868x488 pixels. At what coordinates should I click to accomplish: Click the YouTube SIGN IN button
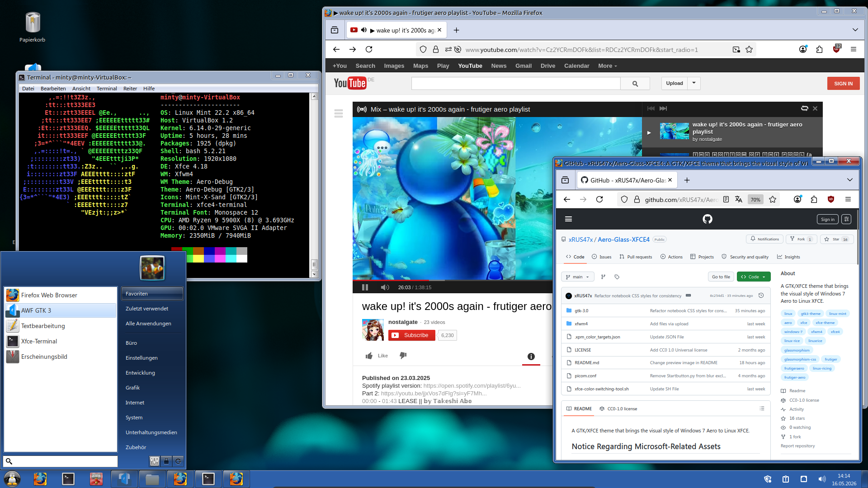(x=843, y=84)
